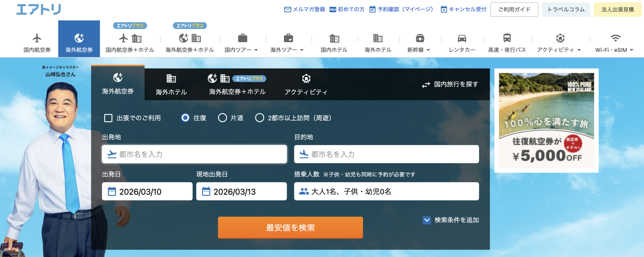Click the Shinkansen train icon
644x257 pixels.
[420, 38]
